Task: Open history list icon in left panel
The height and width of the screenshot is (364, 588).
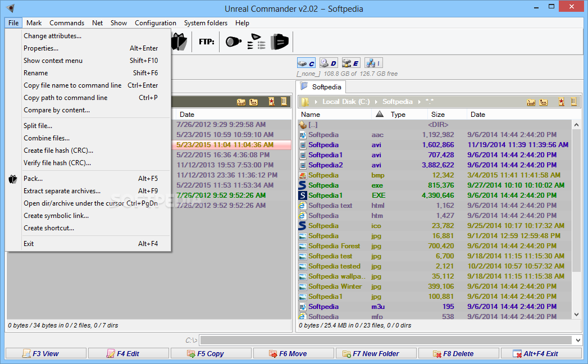Action: point(284,102)
